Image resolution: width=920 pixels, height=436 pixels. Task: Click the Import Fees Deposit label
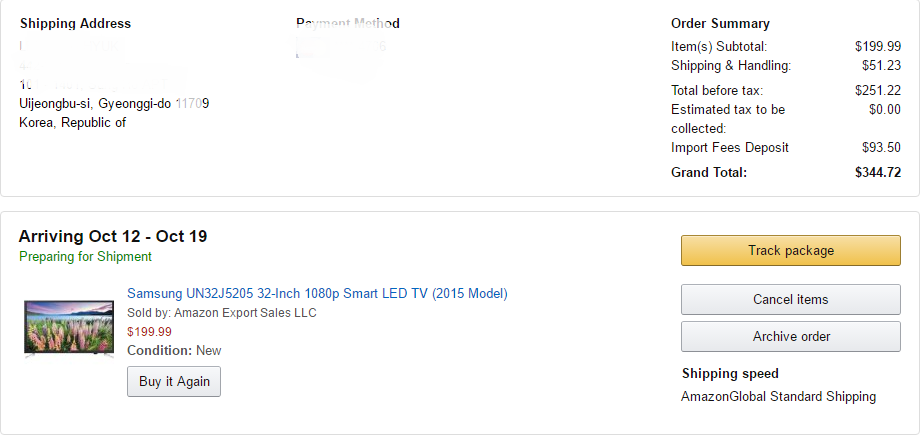point(730,147)
